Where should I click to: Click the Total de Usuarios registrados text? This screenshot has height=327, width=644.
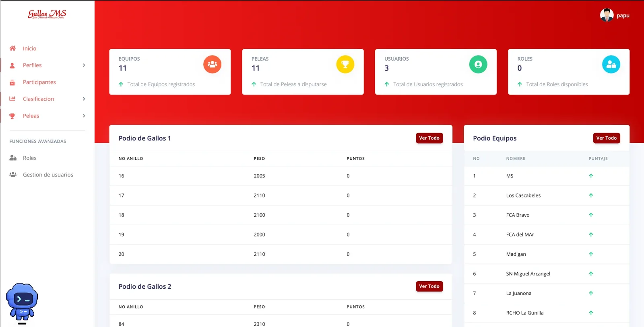coord(428,84)
